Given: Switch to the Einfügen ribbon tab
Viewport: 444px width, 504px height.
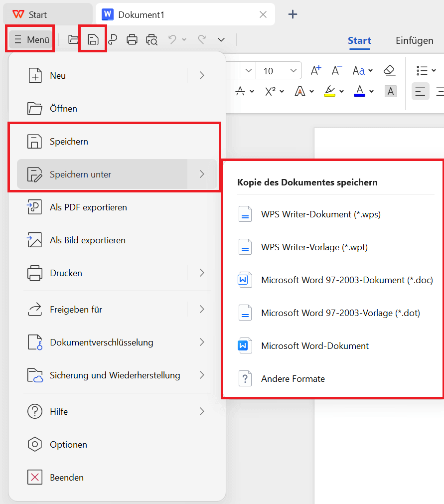Looking at the screenshot, I should (414, 40).
